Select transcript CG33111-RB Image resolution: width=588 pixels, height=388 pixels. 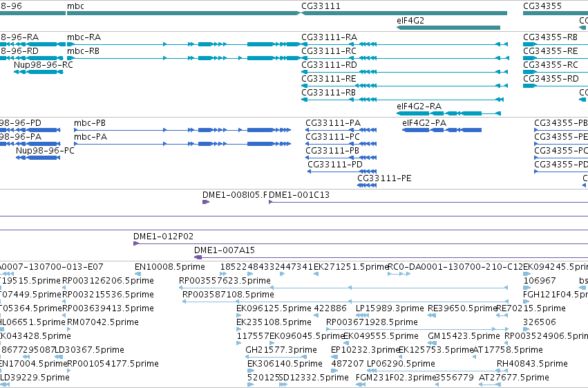click(402, 100)
